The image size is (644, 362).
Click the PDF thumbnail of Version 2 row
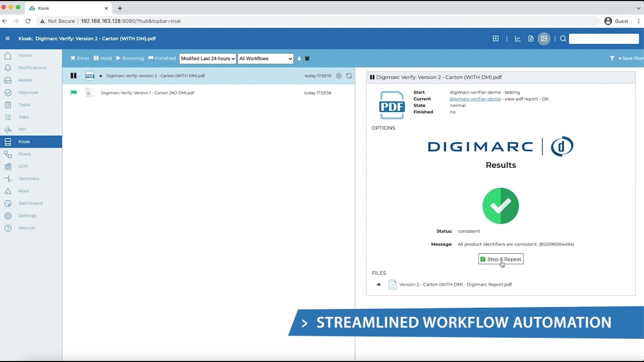point(90,76)
